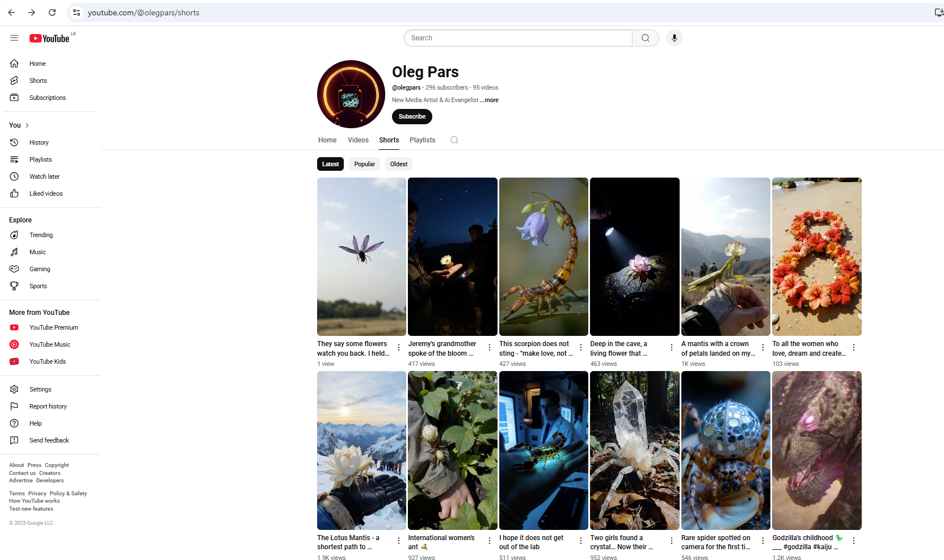Select the Latest sort chip
The image size is (944, 560).
(x=330, y=164)
